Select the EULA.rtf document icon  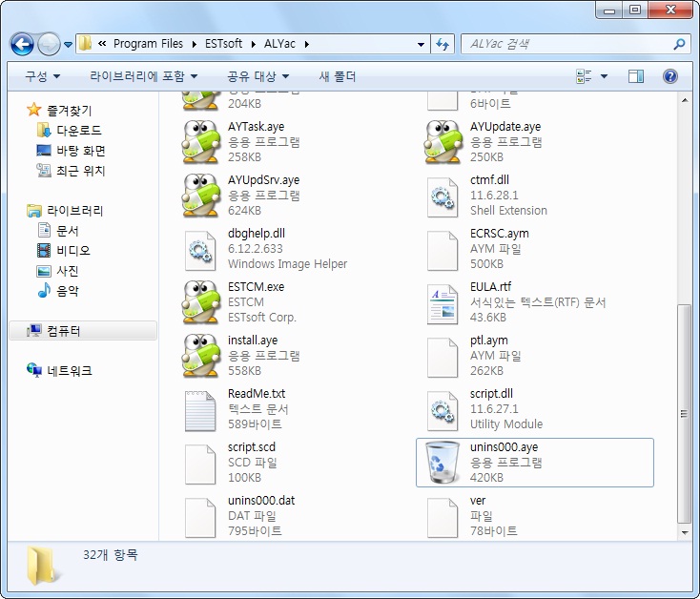(443, 304)
